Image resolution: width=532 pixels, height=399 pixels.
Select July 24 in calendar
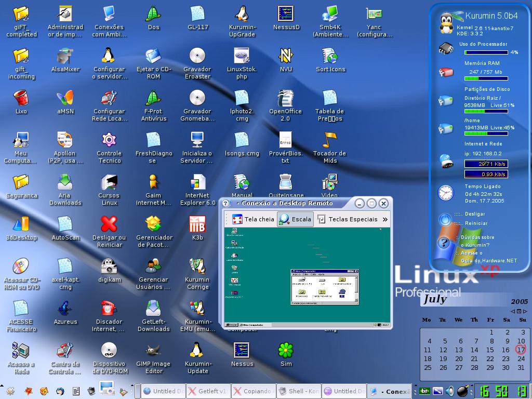point(521,358)
